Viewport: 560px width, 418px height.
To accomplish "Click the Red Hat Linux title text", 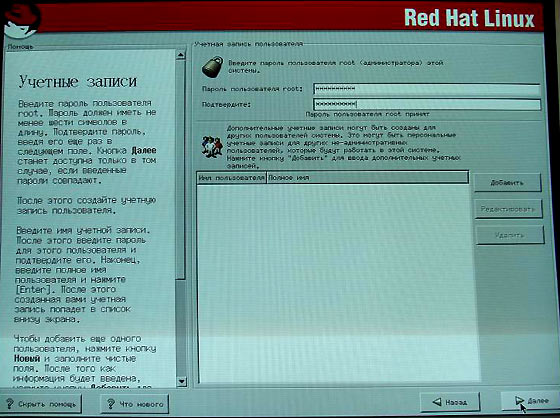I will [x=469, y=18].
